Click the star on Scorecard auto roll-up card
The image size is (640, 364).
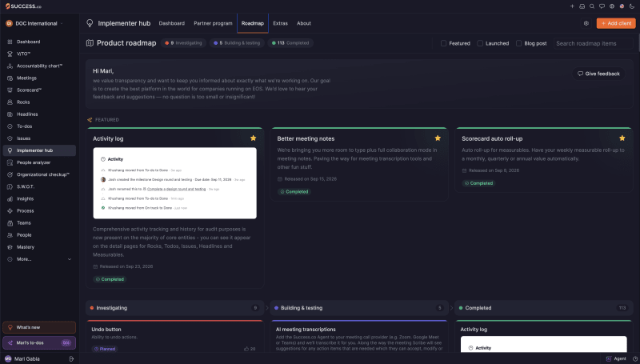[622, 138]
